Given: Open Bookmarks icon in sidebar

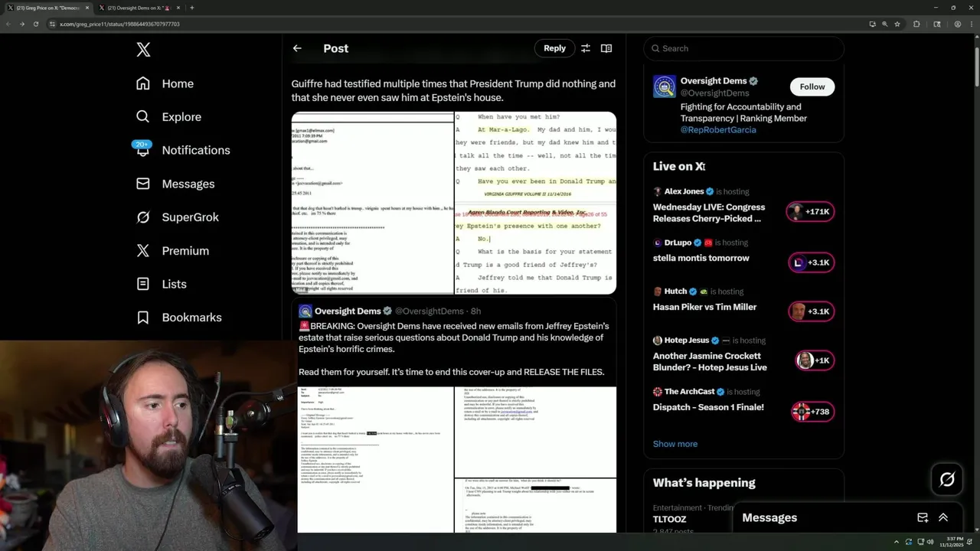Looking at the screenshot, I should [143, 317].
